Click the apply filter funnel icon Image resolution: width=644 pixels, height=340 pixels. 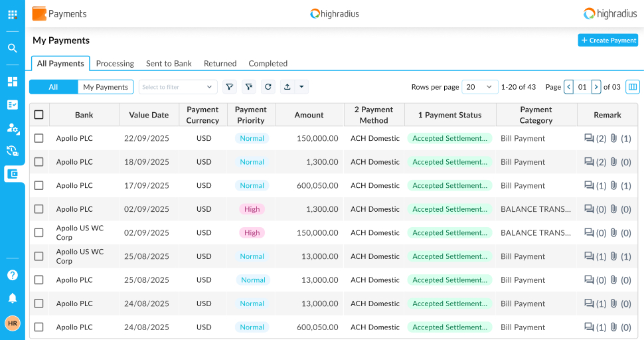[230, 87]
